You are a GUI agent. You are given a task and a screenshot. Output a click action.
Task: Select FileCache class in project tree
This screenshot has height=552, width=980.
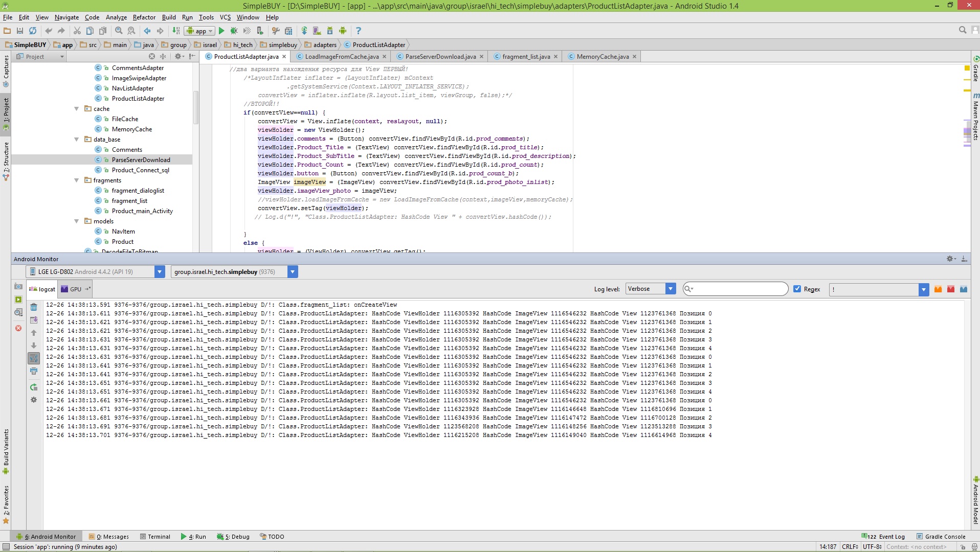coord(125,119)
